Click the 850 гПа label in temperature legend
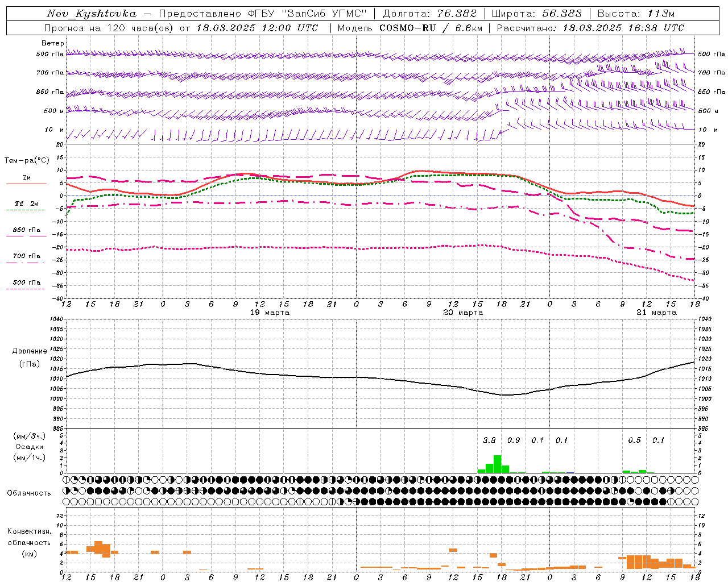The image size is (728, 582). tap(26, 230)
